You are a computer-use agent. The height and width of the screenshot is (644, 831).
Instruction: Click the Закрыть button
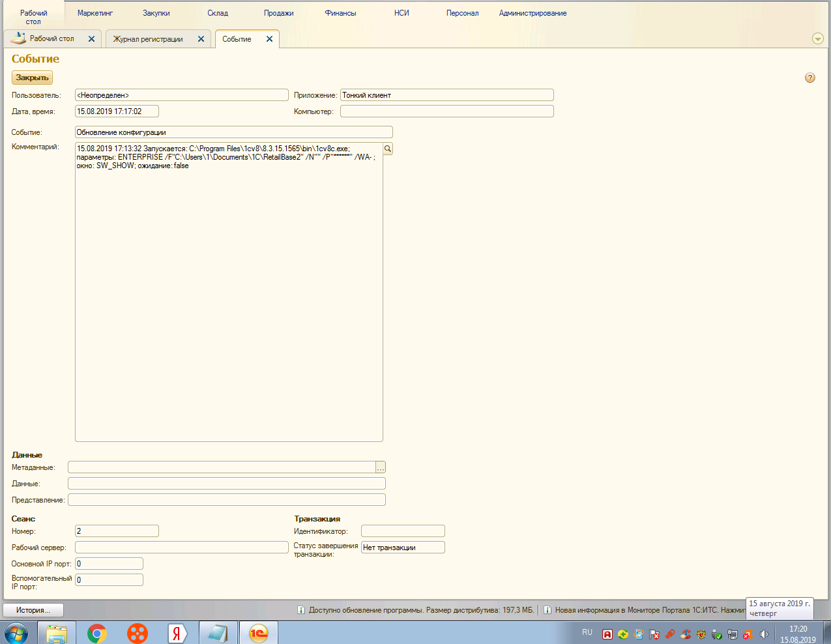[32, 78]
